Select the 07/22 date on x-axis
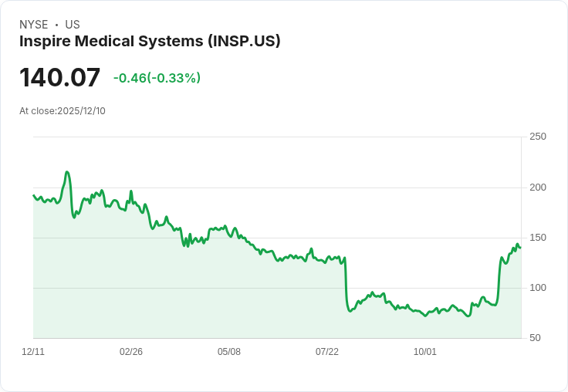 point(327,352)
